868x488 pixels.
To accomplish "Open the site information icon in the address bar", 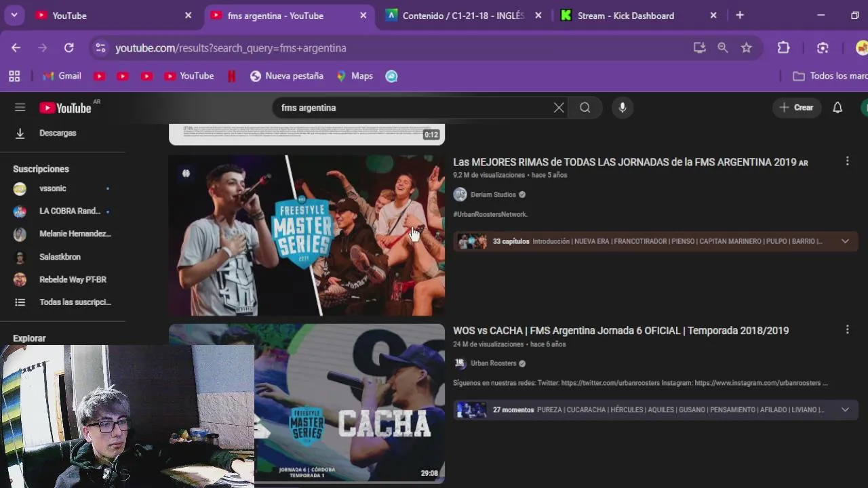I will [x=100, y=48].
